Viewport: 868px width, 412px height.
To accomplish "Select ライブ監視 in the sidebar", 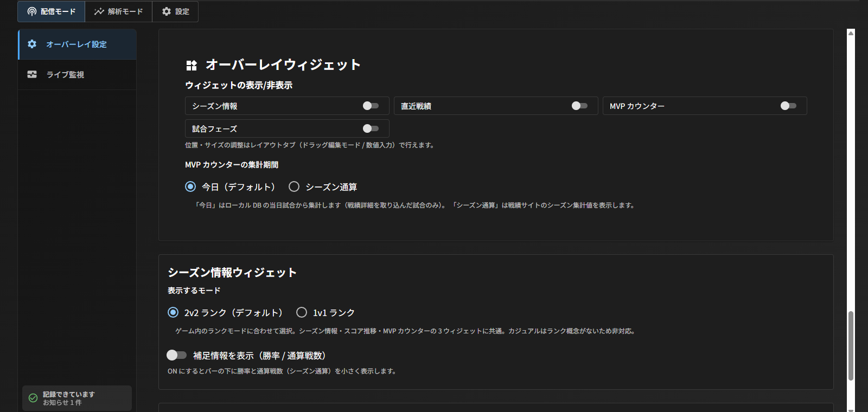I will (x=77, y=75).
